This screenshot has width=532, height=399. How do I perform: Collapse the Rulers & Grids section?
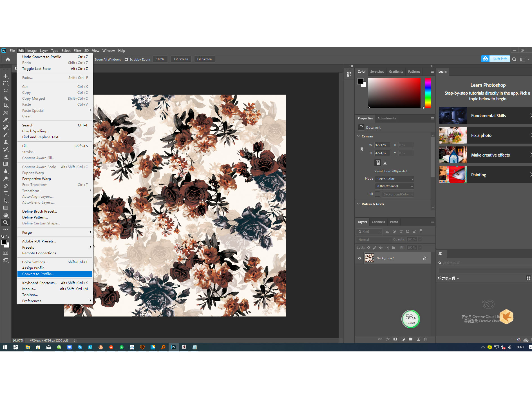pos(358,204)
